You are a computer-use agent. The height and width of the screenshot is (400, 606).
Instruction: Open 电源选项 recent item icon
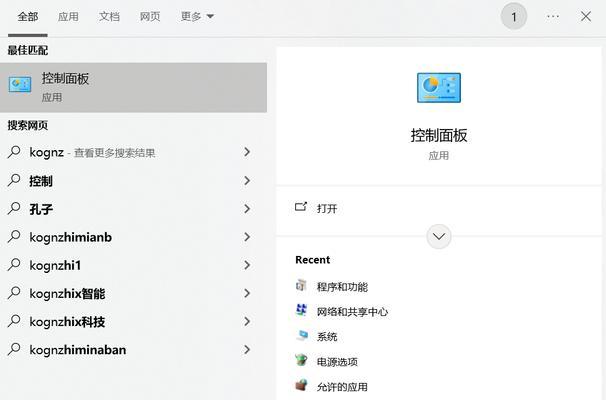coord(301,360)
